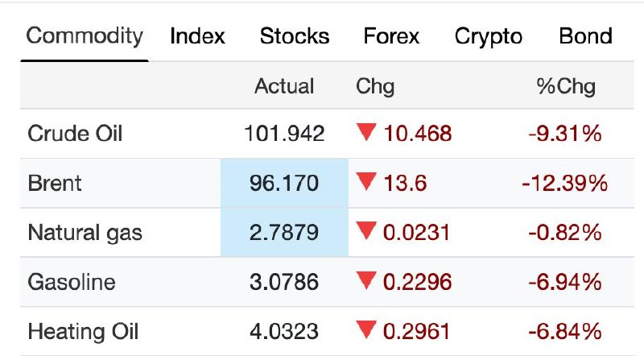
Task: Switch to the Index tab
Action: pos(198,36)
